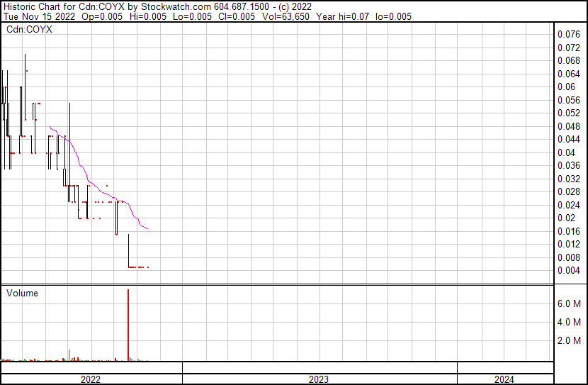Click the end of pink moving average line
This screenshot has height=385, width=588.
(147, 229)
